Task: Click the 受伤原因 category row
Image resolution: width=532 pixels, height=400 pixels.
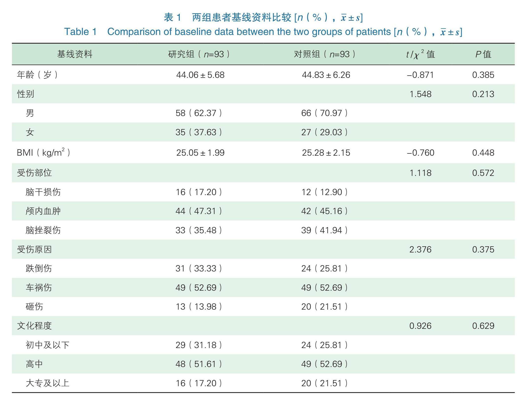Action: [x=34, y=249]
